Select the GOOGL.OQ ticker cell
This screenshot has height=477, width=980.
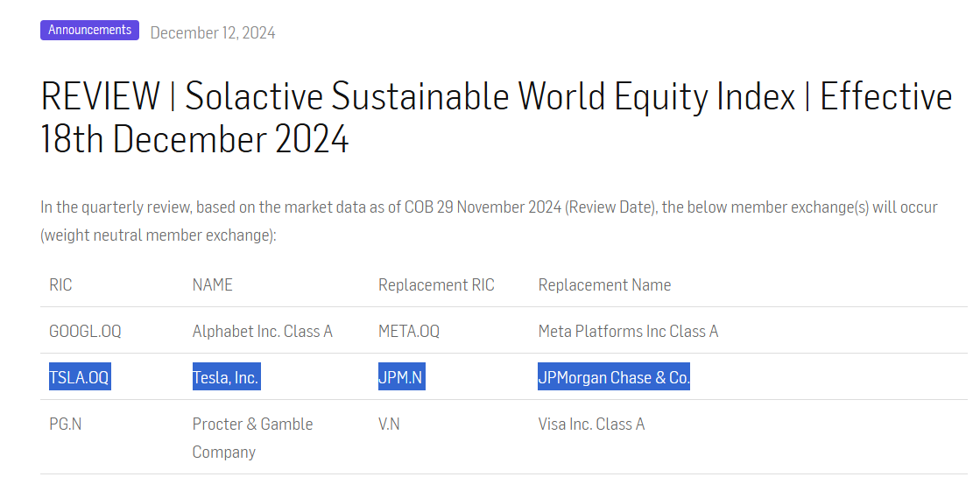85,331
